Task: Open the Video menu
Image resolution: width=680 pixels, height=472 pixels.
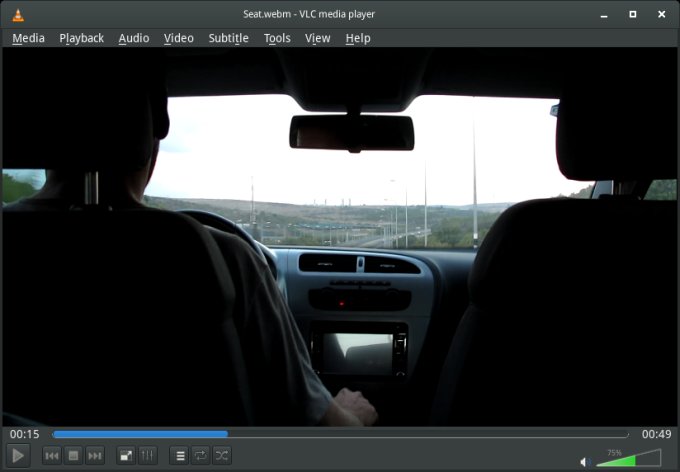Action: click(x=179, y=38)
